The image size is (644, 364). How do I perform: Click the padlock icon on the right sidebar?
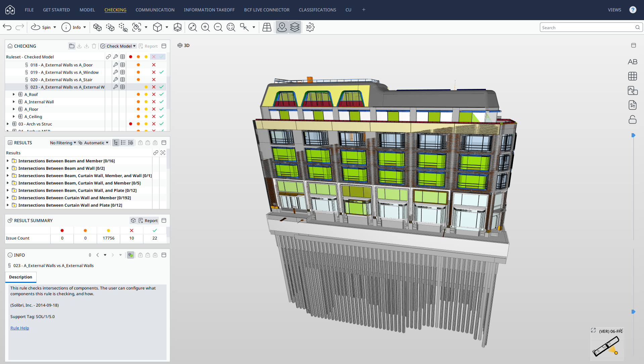pos(632,120)
